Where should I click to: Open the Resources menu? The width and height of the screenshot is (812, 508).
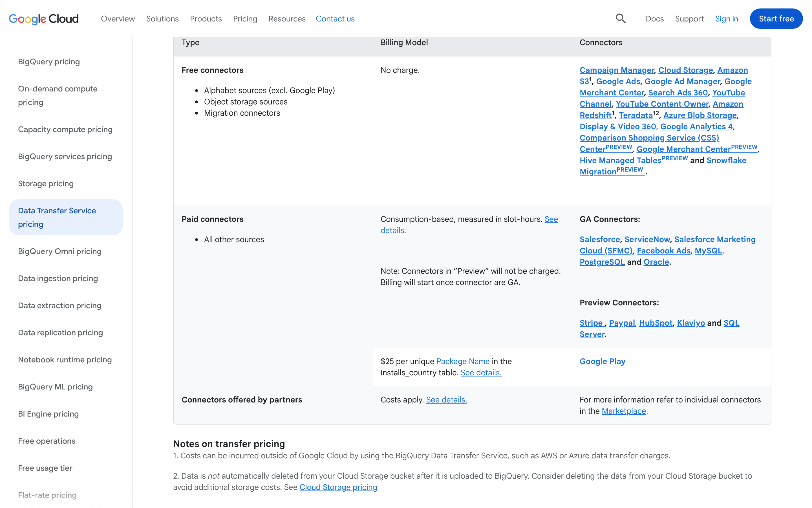point(287,19)
